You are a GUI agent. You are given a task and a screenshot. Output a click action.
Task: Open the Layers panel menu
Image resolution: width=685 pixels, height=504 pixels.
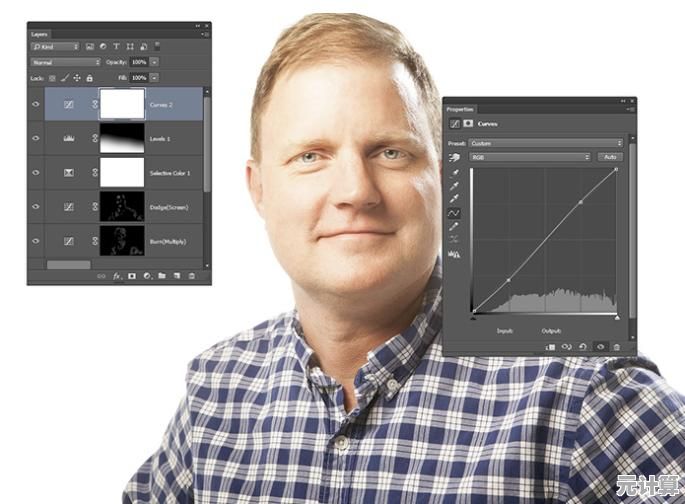[206, 34]
